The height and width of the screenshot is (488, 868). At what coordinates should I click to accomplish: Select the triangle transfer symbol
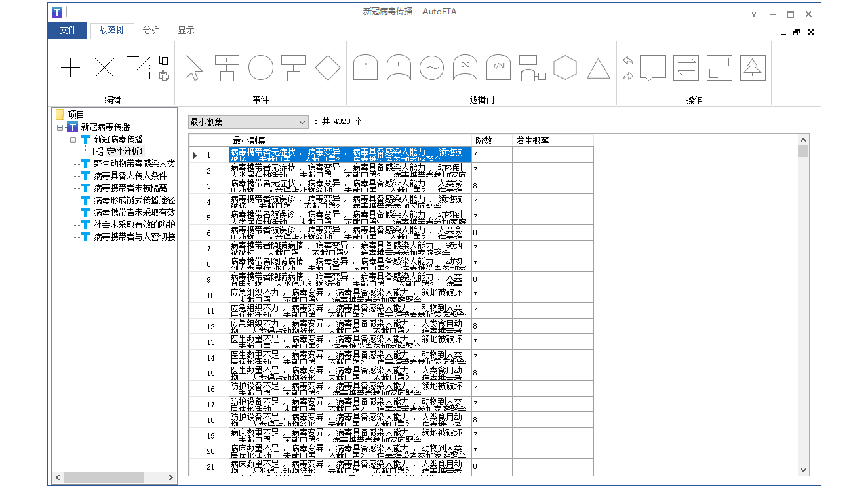click(x=598, y=68)
